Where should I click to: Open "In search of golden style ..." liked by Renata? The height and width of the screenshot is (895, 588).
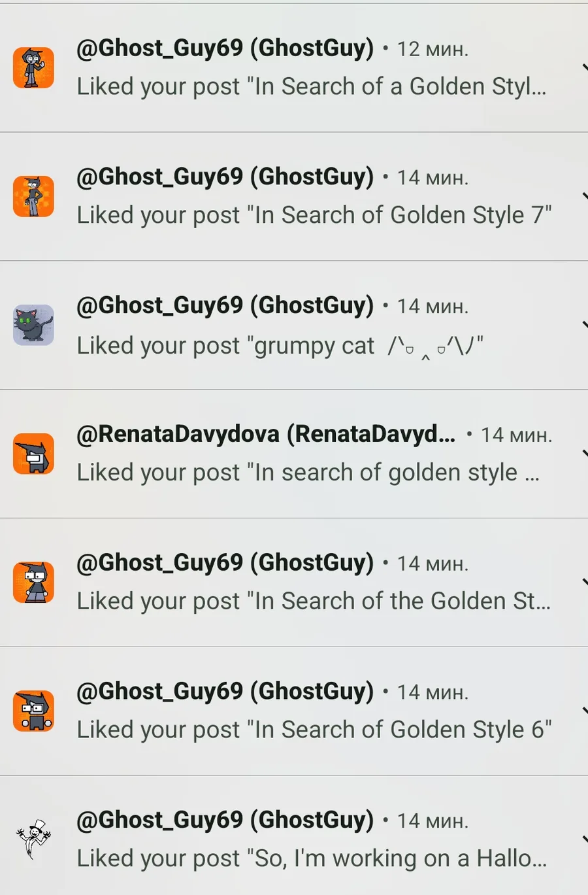308,473
